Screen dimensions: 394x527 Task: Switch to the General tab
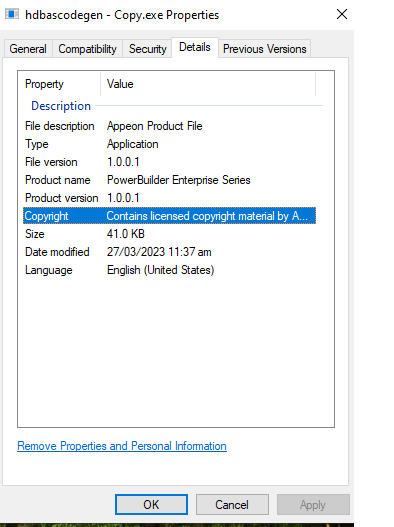(x=28, y=49)
